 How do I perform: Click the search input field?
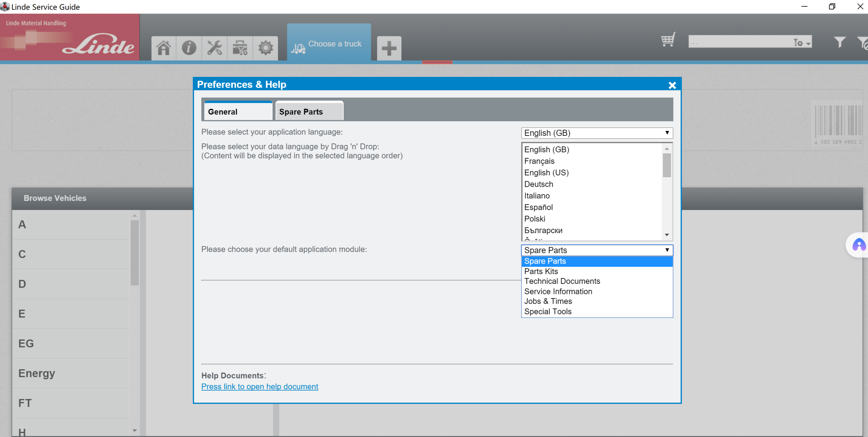(x=739, y=42)
